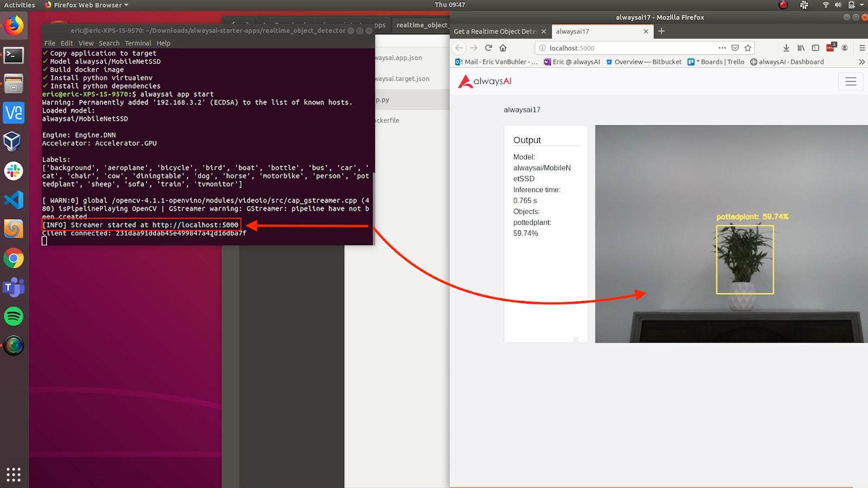This screenshot has width=868, height=488.
Task: Open Overview — Bitbucket bookmark
Action: coord(644,62)
